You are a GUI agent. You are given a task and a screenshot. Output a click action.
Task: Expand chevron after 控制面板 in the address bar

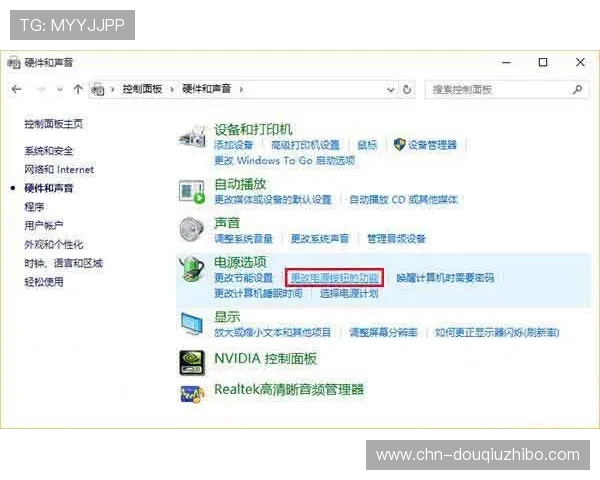172,90
